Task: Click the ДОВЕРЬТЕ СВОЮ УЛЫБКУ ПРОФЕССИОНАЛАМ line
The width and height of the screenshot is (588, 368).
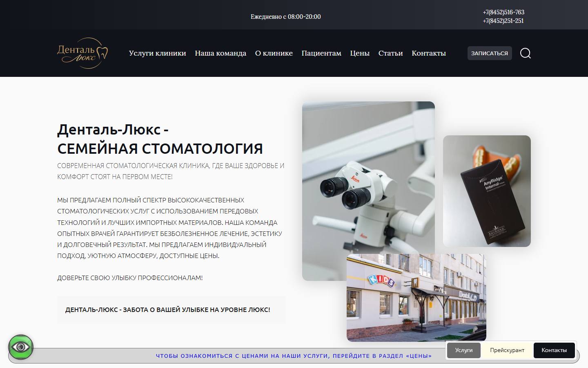Action: coord(130,278)
